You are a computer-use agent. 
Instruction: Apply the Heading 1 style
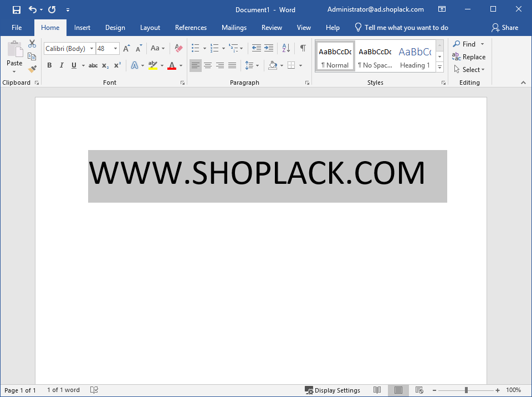415,56
